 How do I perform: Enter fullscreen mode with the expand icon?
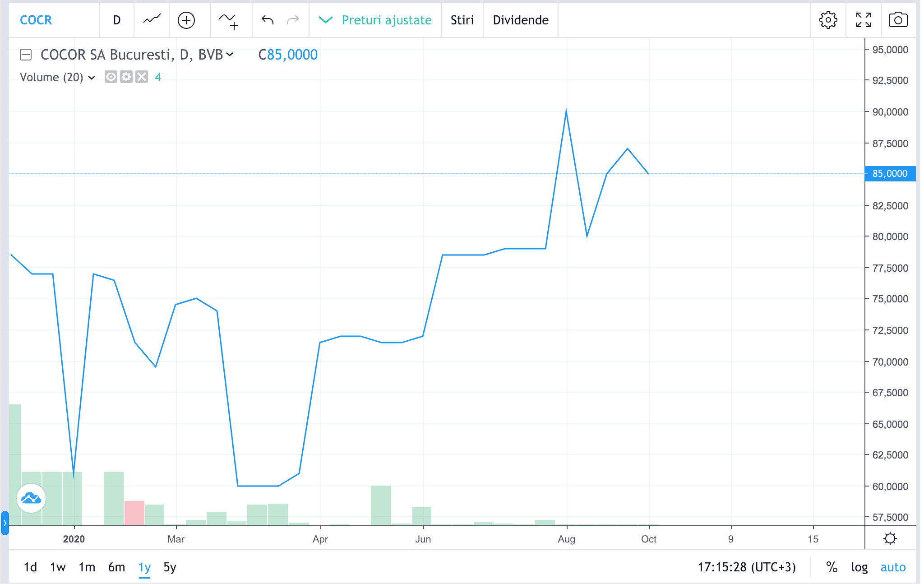[863, 20]
